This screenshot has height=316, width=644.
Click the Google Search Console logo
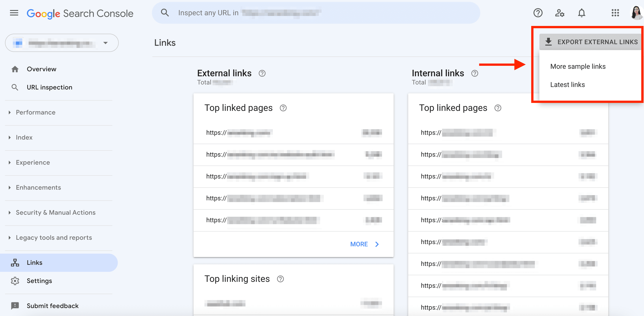[x=80, y=13]
